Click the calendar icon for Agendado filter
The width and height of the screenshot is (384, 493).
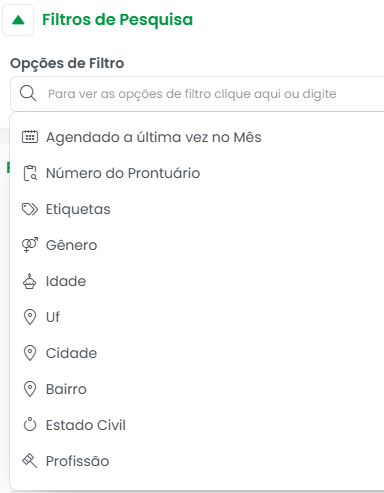point(30,137)
